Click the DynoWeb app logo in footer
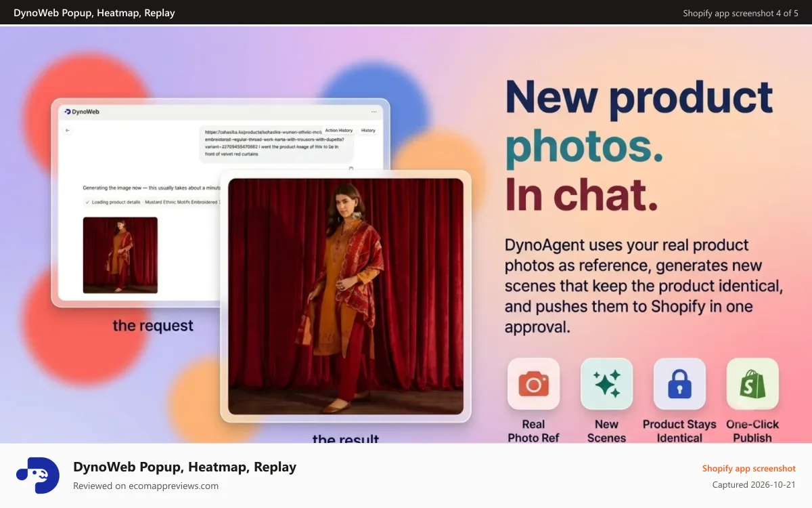The image size is (812, 508). [38, 475]
